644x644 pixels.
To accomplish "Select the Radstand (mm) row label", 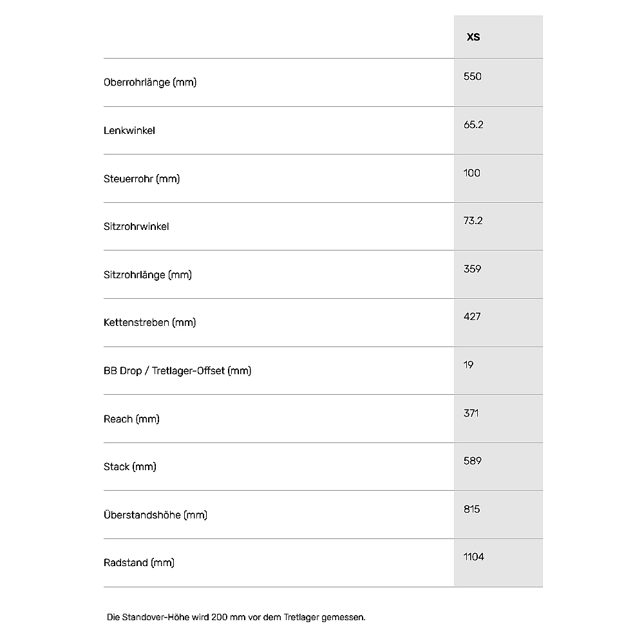I will tap(139, 563).
